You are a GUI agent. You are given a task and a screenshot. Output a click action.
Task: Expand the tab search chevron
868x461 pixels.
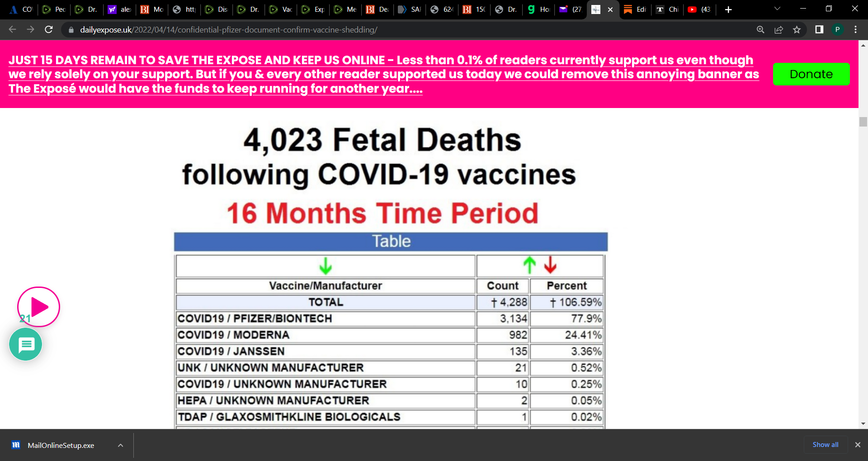click(x=777, y=9)
